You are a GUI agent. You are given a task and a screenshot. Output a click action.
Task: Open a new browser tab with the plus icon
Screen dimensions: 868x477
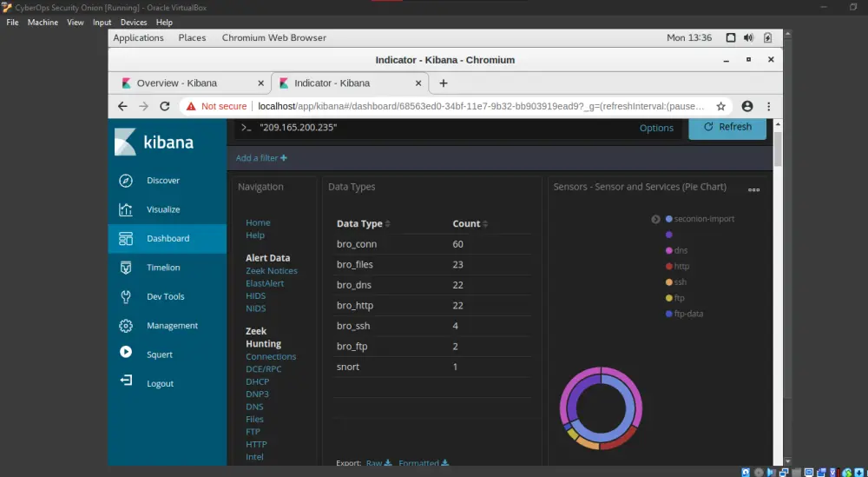[x=443, y=83]
